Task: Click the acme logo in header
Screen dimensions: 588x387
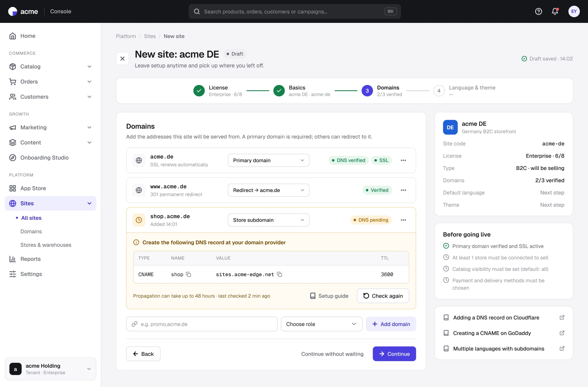Action: pyautogui.click(x=23, y=11)
